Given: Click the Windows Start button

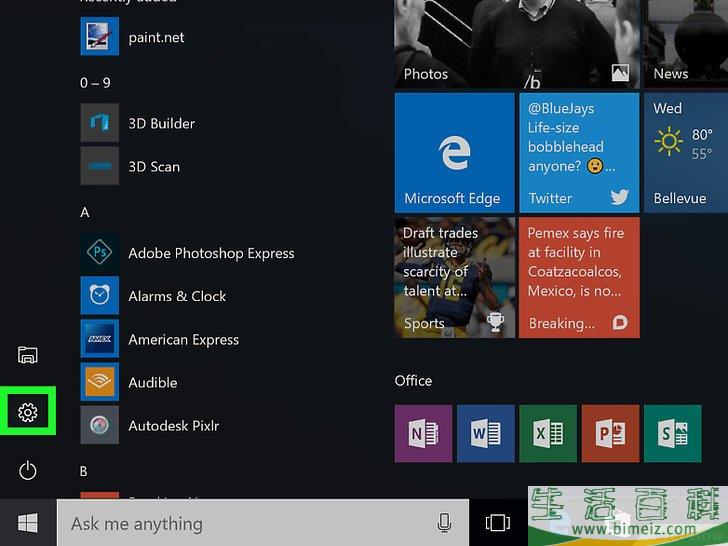Looking at the screenshot, I should click(x=28, y=523).
